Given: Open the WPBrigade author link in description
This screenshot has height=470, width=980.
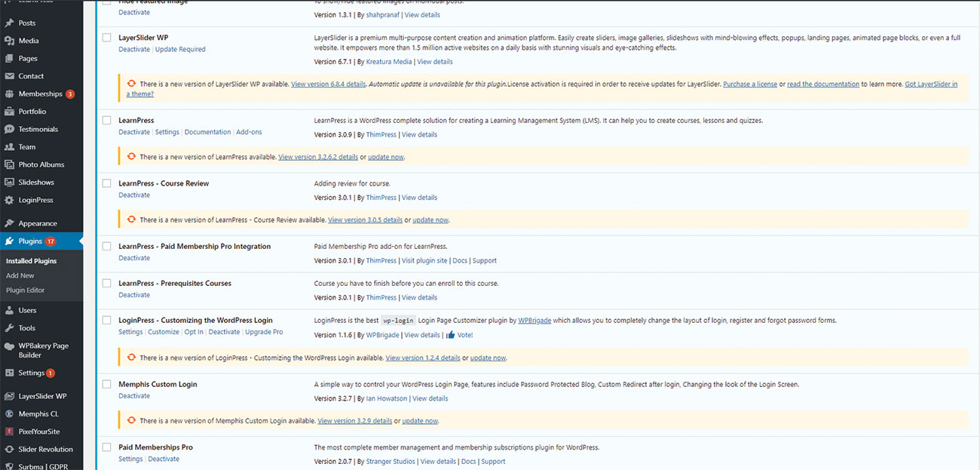Looking at the screenshot, I should pos(534,321).
